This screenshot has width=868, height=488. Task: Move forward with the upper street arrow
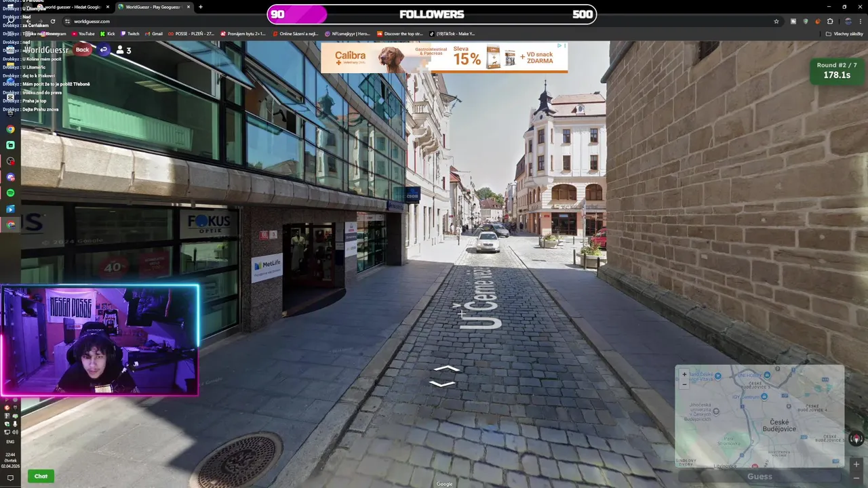pyautogui.click(x=446, y=369)
